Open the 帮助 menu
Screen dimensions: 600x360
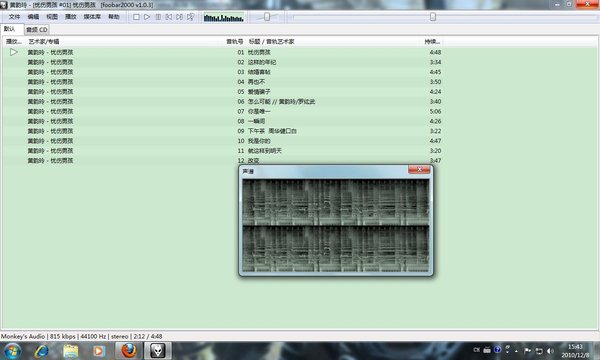(114, 17)
